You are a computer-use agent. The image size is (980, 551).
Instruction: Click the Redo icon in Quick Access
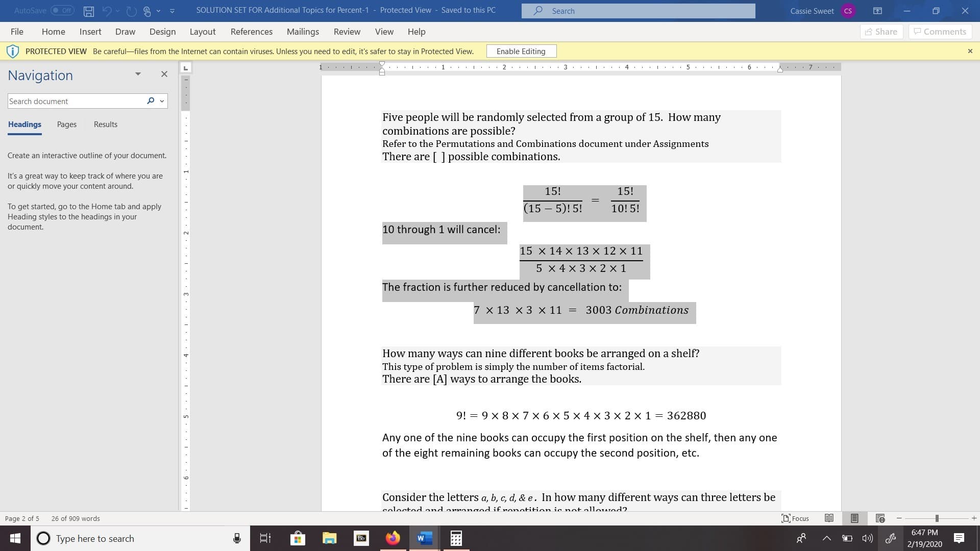[x=131, y=10]
